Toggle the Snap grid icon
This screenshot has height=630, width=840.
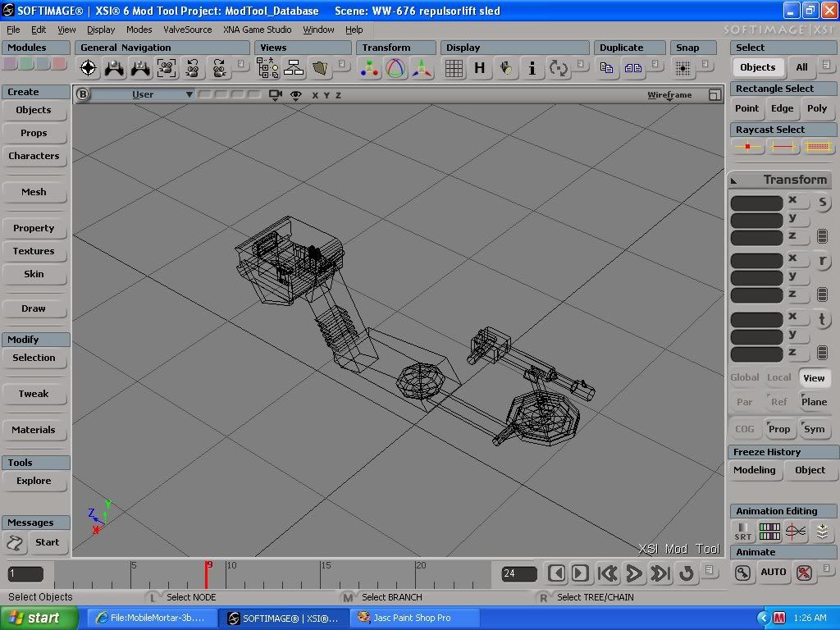pyautogui.click(x=682, y=68)
